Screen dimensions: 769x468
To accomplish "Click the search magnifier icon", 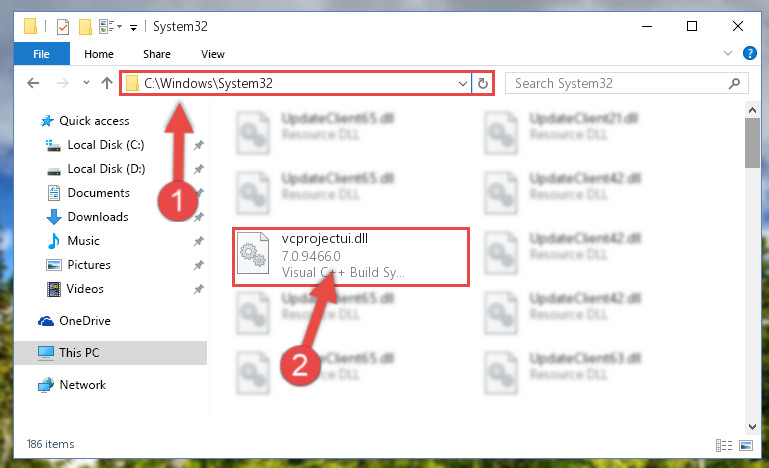I will pos(734,83).
